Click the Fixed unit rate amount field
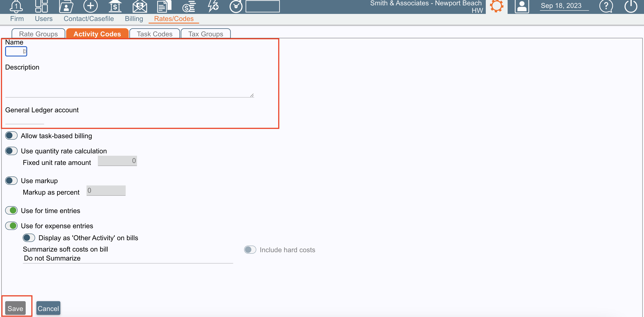 tap(117, 161)
